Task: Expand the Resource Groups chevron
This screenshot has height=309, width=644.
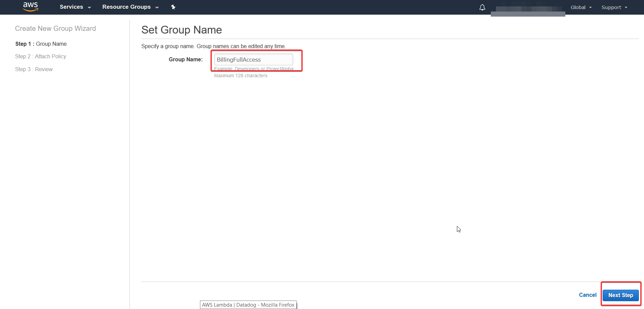Action: (157, 7)
